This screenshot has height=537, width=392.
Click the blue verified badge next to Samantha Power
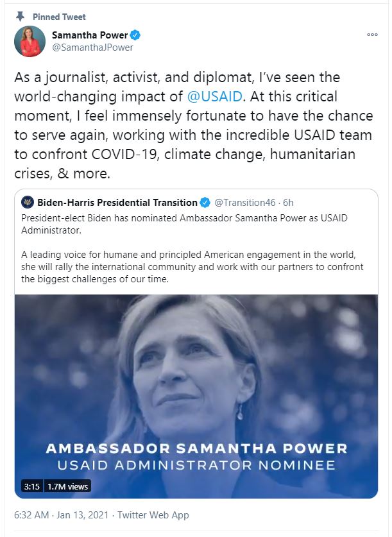pos(136,35)
